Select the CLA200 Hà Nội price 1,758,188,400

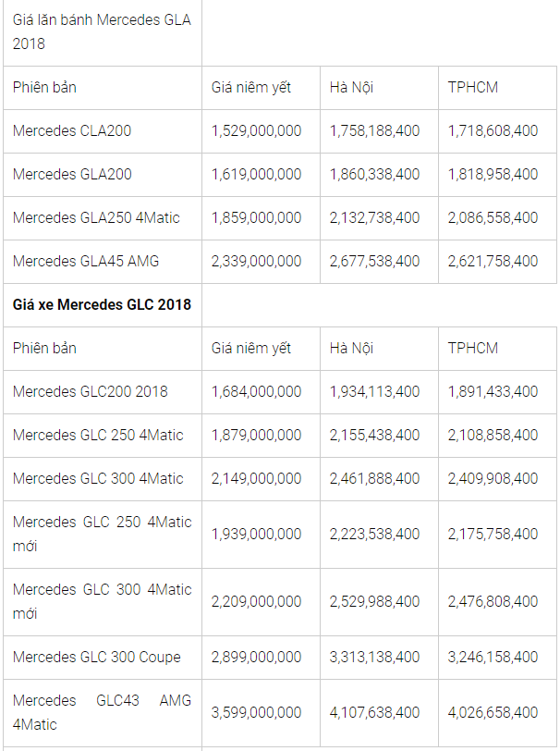tap(374, 130)
